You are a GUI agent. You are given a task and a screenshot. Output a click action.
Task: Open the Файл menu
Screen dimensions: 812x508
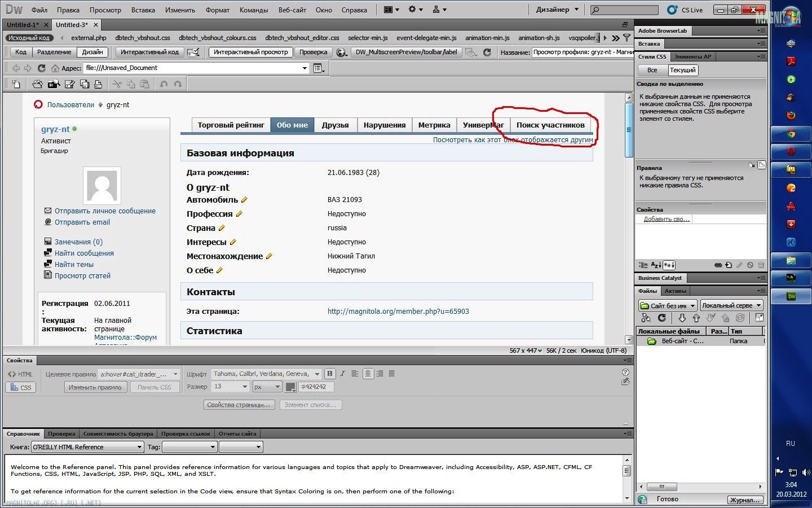pos(39,10)
